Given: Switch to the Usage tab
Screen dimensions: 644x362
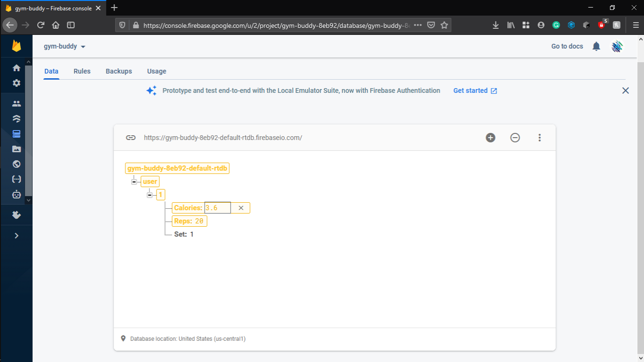Looking at the screenshot, I should click(157, 71).
